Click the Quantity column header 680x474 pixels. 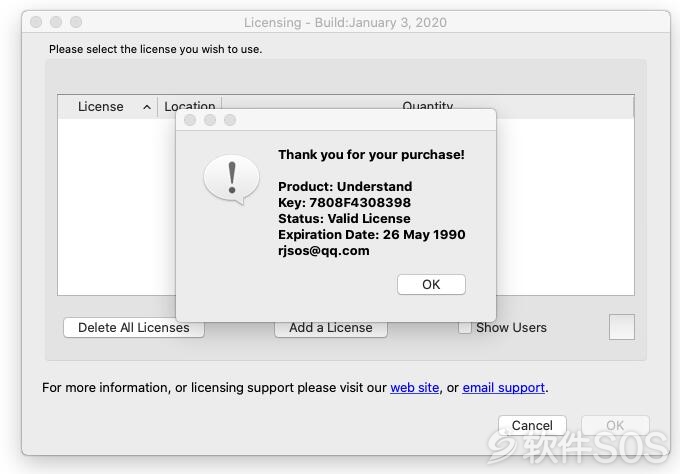click(x=428, y=105)
